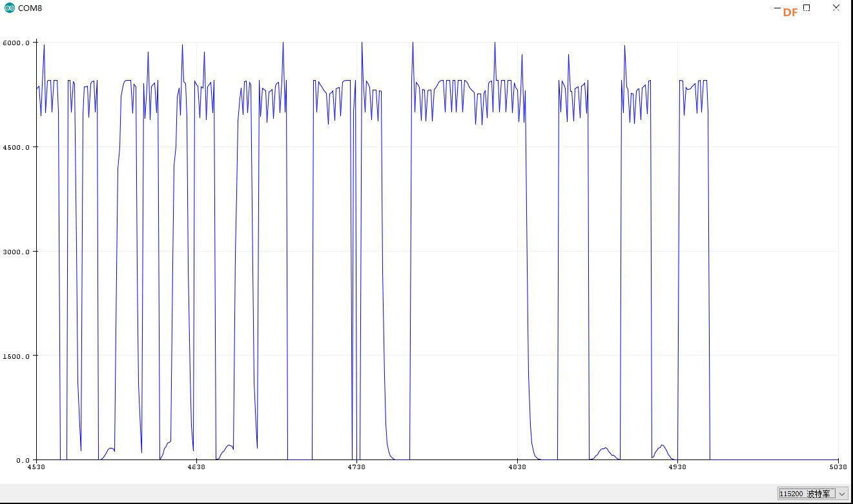Maximize the COM8 plotter window
The width and height of the screenshot is (853, 504).
pyautogui.click(x=807, y=8)
